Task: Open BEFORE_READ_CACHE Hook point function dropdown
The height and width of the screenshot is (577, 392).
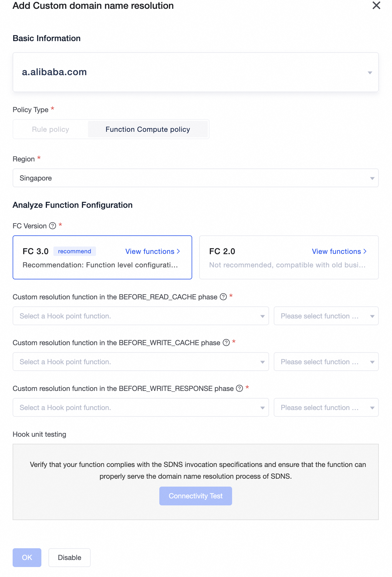Action: [x=141, y=316]
